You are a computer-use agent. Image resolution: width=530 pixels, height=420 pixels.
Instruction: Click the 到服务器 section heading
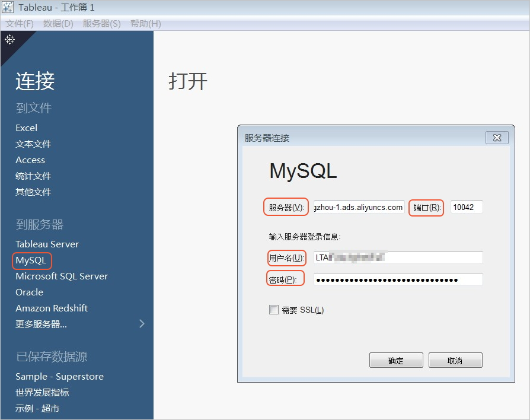40,225
